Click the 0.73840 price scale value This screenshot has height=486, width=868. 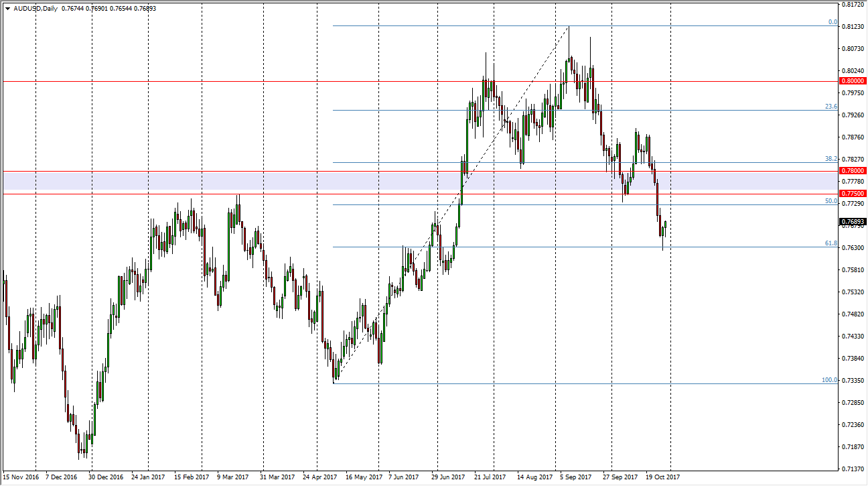(x=851, y=359)
